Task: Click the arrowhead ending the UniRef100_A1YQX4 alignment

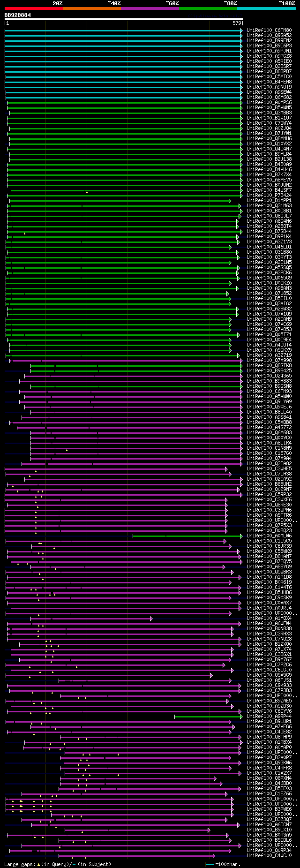Action: tap(151, 619)
